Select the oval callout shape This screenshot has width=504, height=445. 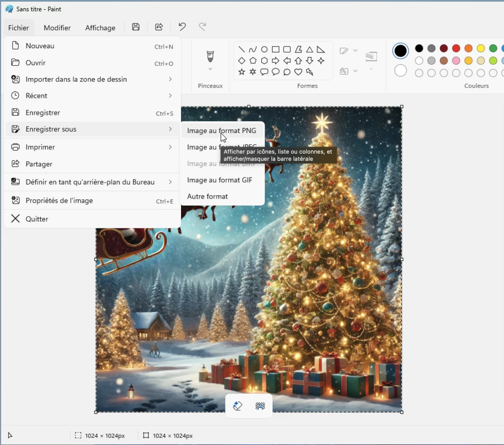(x=276, y=72)
